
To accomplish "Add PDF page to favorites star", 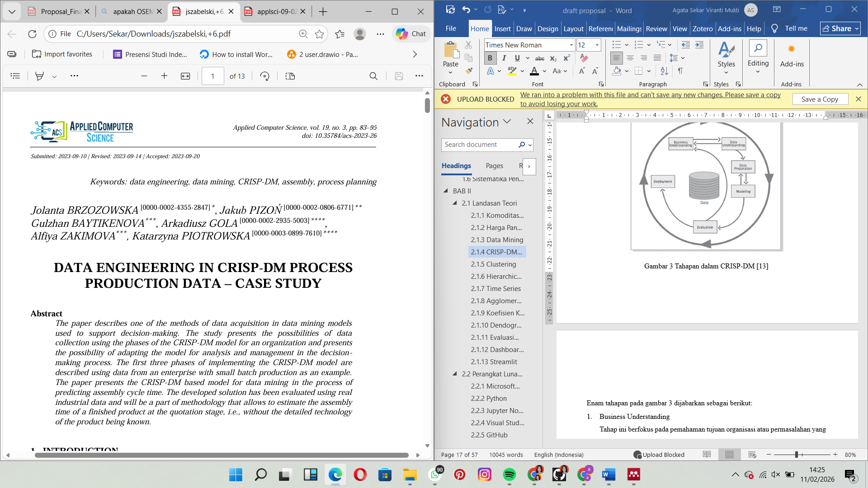I will (x=320, y=34).
